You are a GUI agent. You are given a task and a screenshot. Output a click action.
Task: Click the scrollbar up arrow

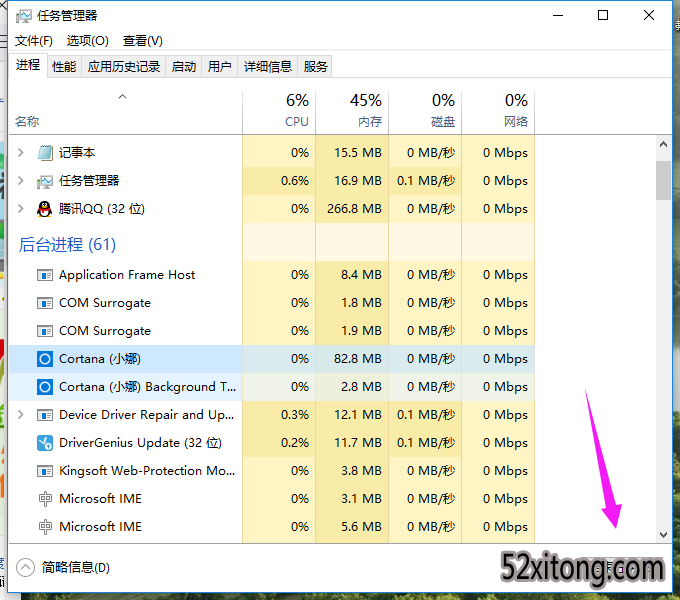pyautogui.click(x=663, y=144)
